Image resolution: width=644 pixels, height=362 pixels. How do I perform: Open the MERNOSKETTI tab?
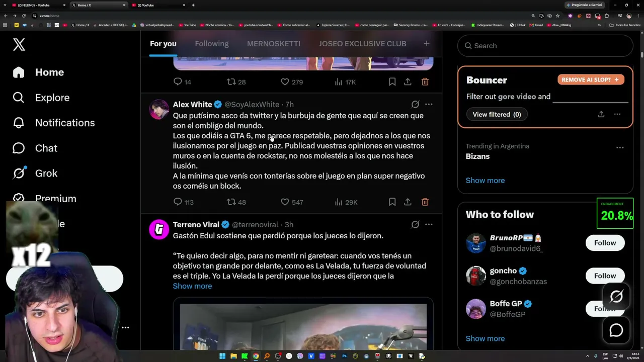pos(274,44)
